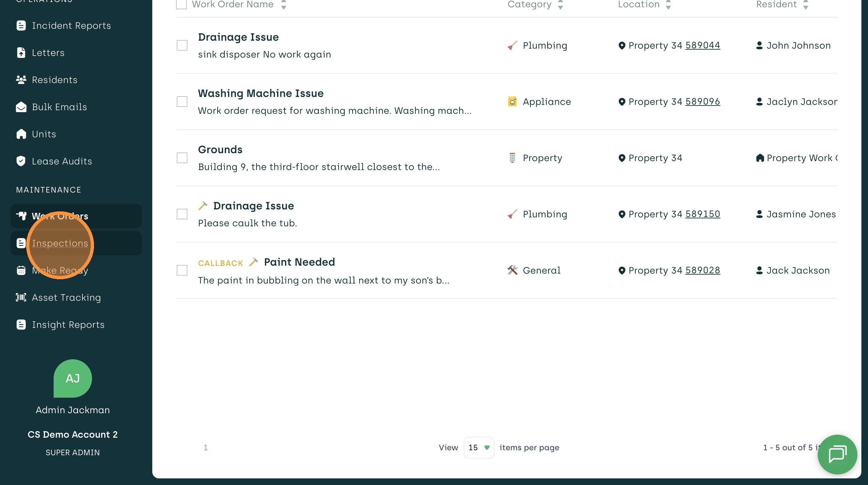This screenshot has height=485, width=868.
Task: Select the Grounds work order checkbox
Action: (x=182, y=158)
